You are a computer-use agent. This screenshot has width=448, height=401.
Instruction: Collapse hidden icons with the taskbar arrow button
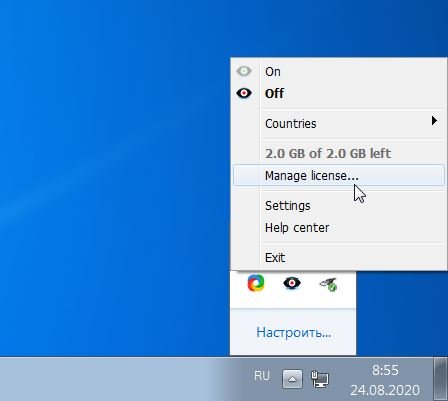[292, 379]
